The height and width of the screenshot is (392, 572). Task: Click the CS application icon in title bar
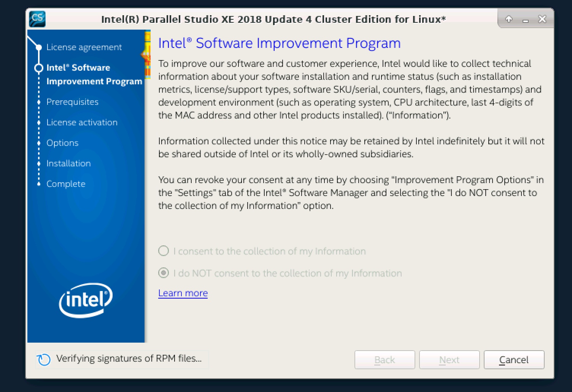37,19
